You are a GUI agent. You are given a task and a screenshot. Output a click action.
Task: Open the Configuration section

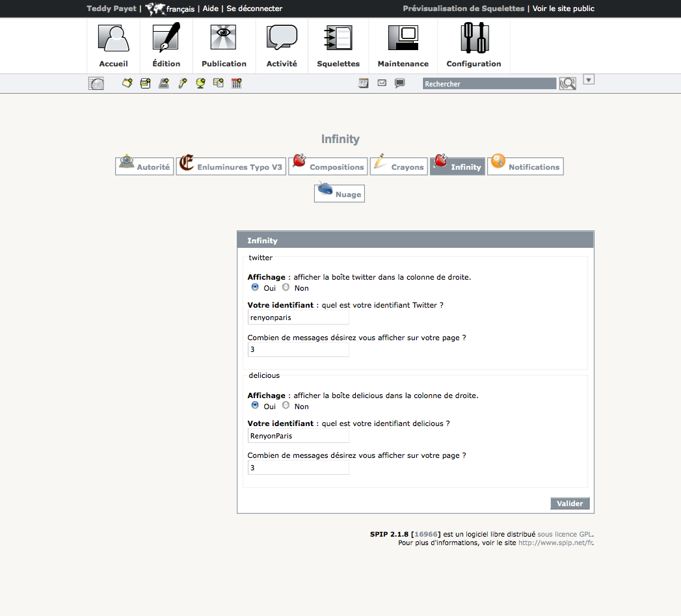click(x=474, y=46)
